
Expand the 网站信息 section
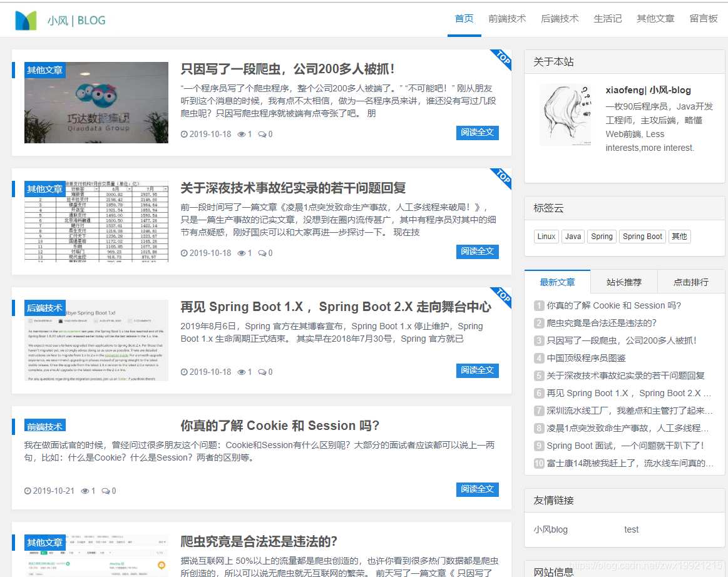[x=553, y=571]
